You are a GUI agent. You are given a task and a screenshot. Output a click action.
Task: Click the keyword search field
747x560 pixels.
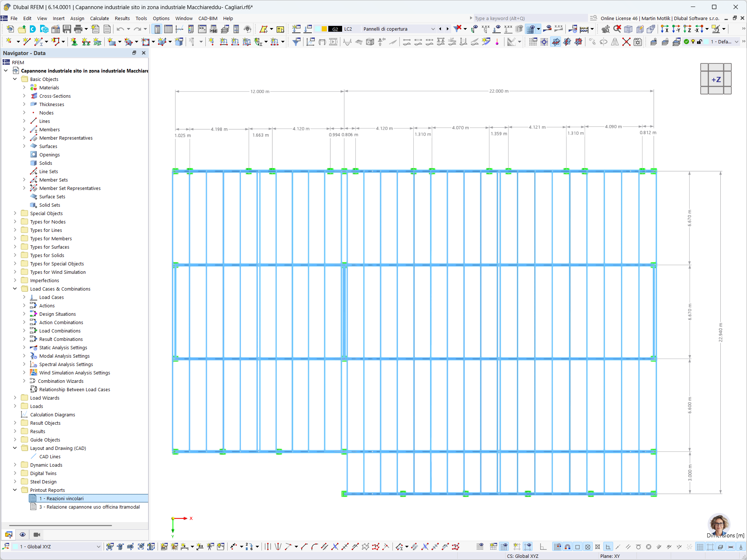point(529,18)
